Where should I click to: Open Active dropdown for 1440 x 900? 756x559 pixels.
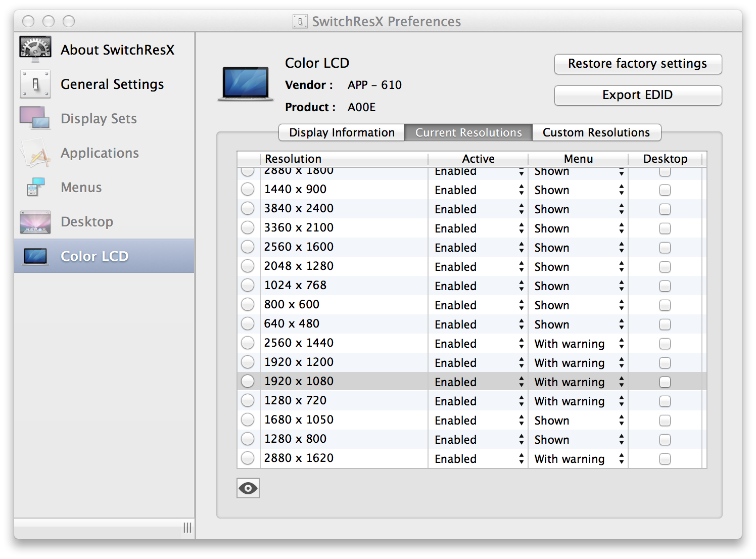coord(478,190)
